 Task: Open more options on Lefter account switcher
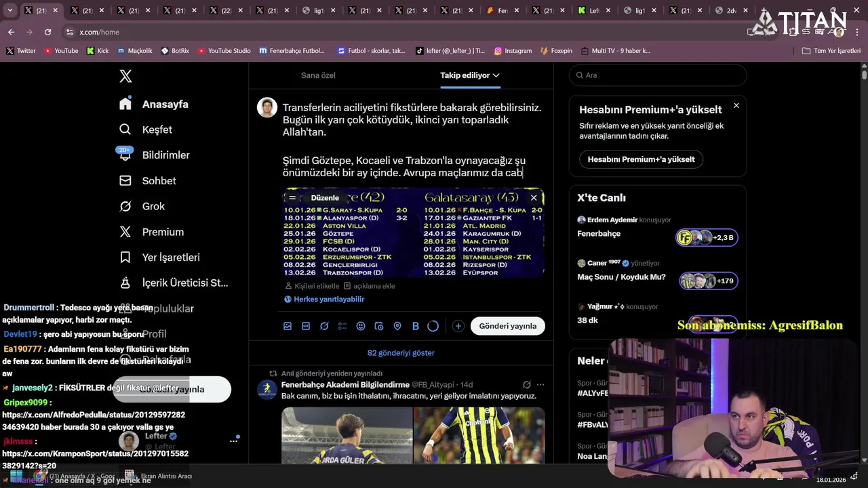point(233,441)
